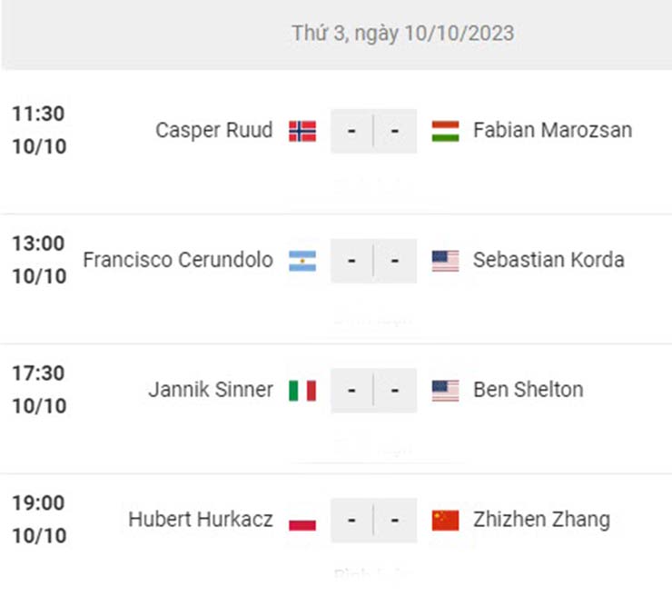Screen dimensions: 672x616
Task: Click the Argentina flag beside Francisco Cerundolo
Action: pyautogui.click(x=302, y=261)
